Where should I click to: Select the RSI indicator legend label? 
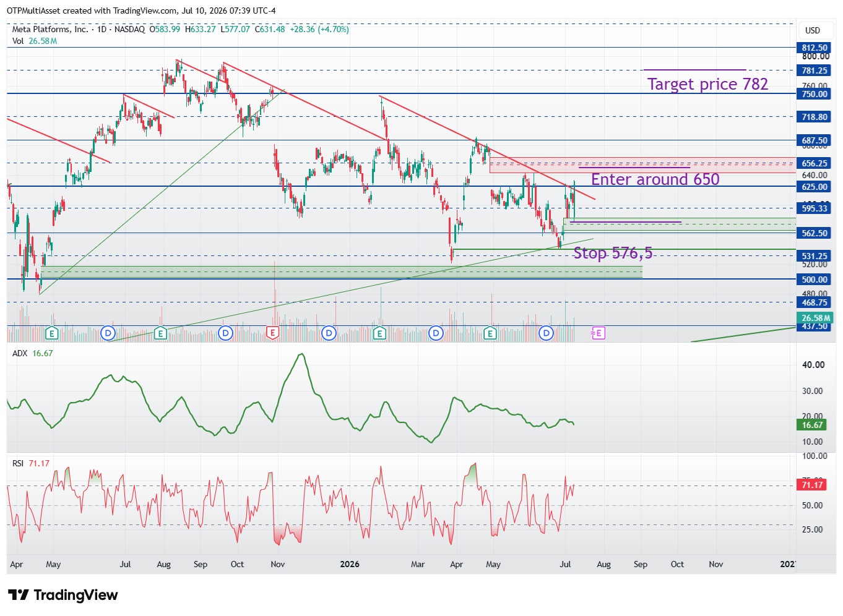click(x=18, y=463)
